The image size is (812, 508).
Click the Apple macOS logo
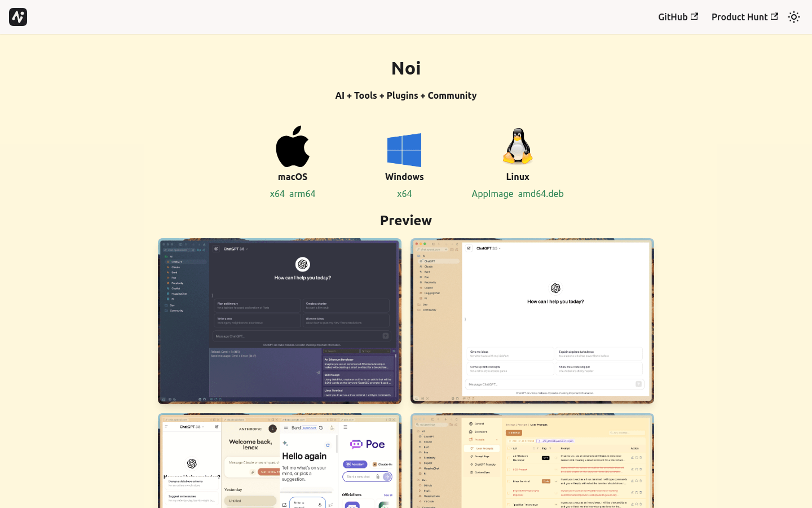(x=293, y=146)
